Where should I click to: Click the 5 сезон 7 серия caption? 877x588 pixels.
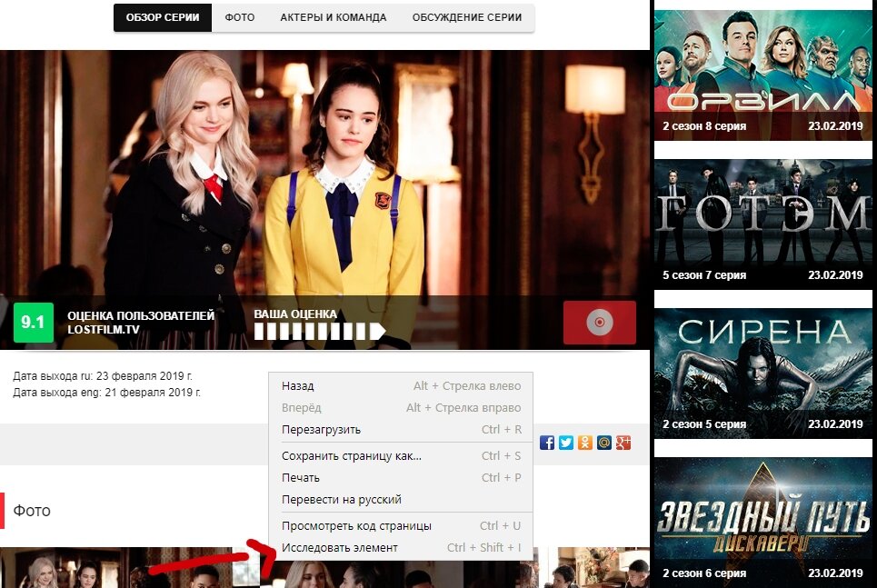pyautogui.click(x=704, y=274)
